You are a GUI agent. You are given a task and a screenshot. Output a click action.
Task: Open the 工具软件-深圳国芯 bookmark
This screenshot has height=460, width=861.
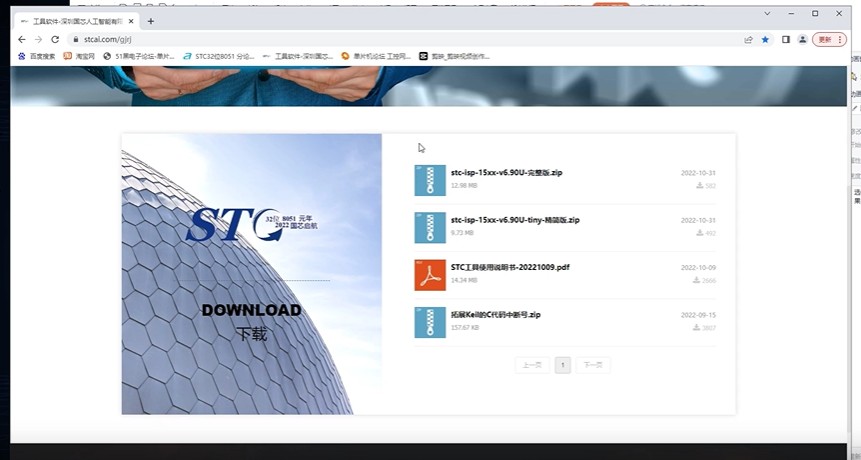pyautogui.click(x=298, y=56)
